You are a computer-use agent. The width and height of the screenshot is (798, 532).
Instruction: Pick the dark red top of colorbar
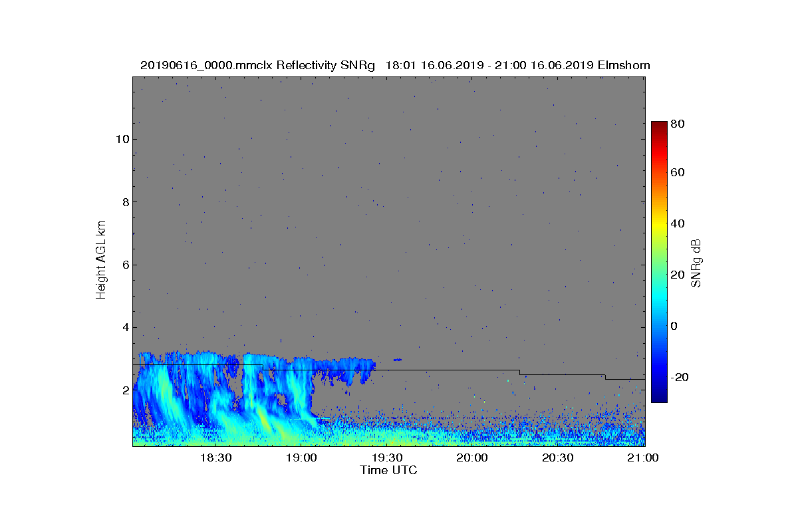point(659,125)
